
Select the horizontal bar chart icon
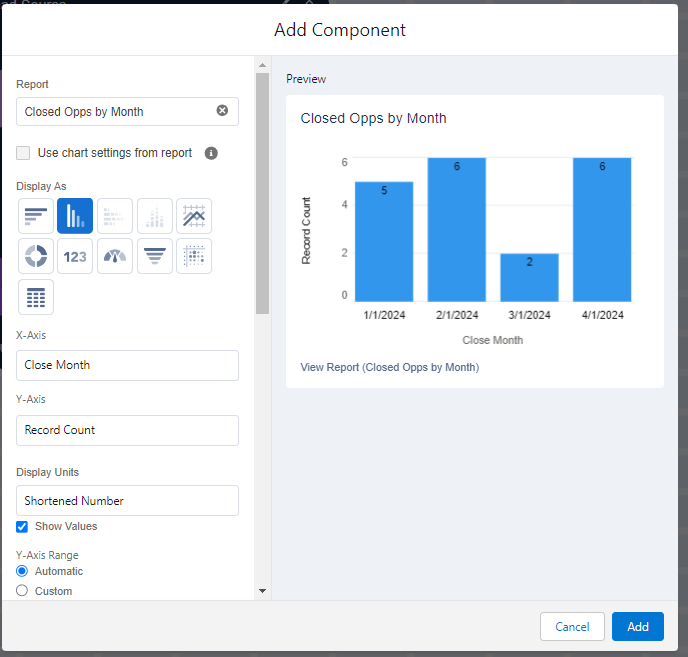36,216
